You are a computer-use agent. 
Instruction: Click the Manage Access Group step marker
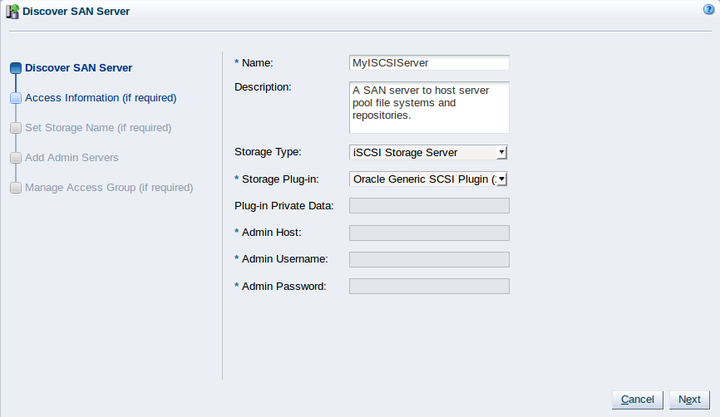[14, 188]
